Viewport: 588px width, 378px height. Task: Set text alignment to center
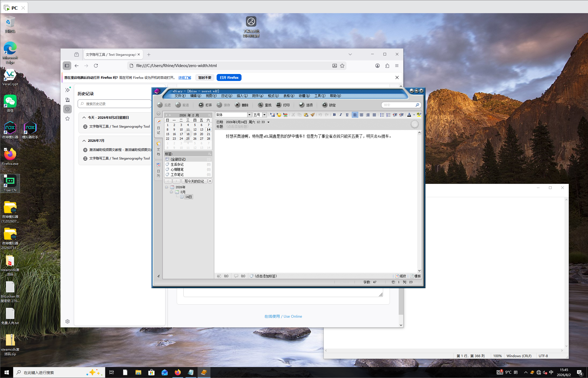(x=361, y=115)
